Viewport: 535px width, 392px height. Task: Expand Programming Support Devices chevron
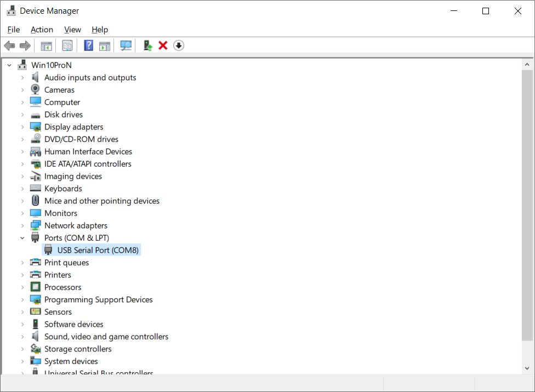(x=22, y=299)
